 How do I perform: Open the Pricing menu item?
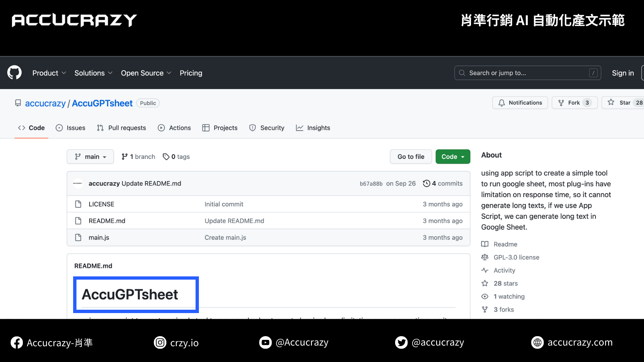tap(191, 73)
